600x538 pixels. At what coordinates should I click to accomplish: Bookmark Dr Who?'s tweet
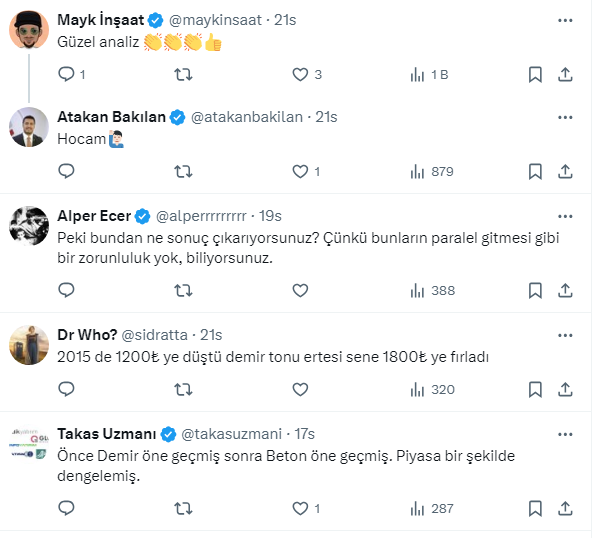pyautogui.click(x=535, y=389)
